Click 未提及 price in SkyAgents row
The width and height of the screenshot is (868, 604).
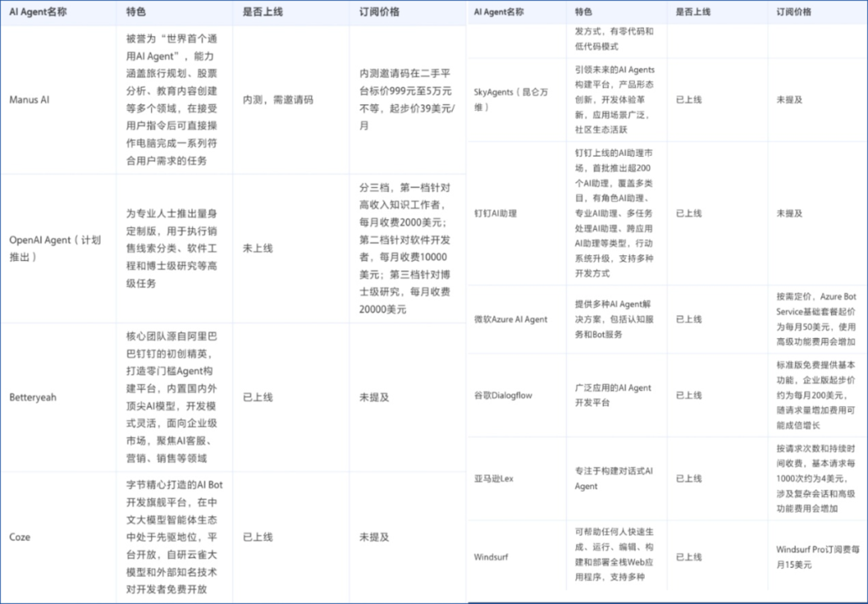(790, 99)
